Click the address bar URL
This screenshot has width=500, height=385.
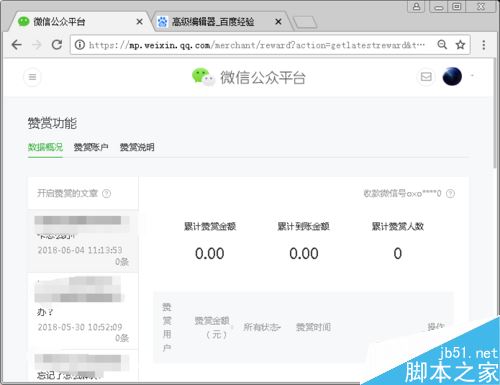pos(257,45)
